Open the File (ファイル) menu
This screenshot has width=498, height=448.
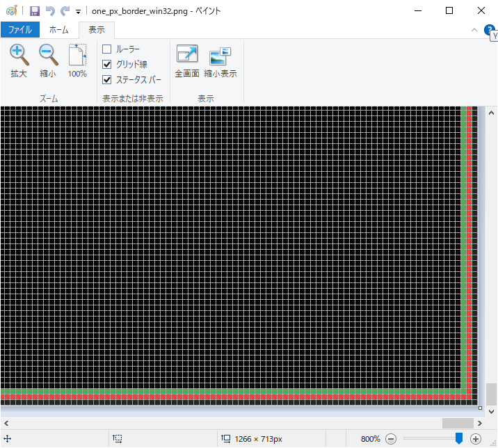(20, 30)
